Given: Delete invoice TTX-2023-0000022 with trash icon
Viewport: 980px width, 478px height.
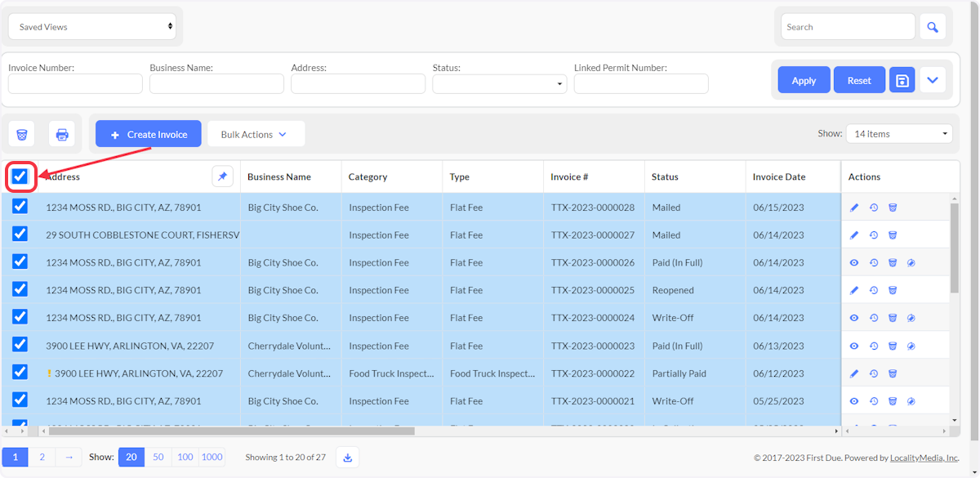Looking at the screenshot, I should [x=893, y=373].
